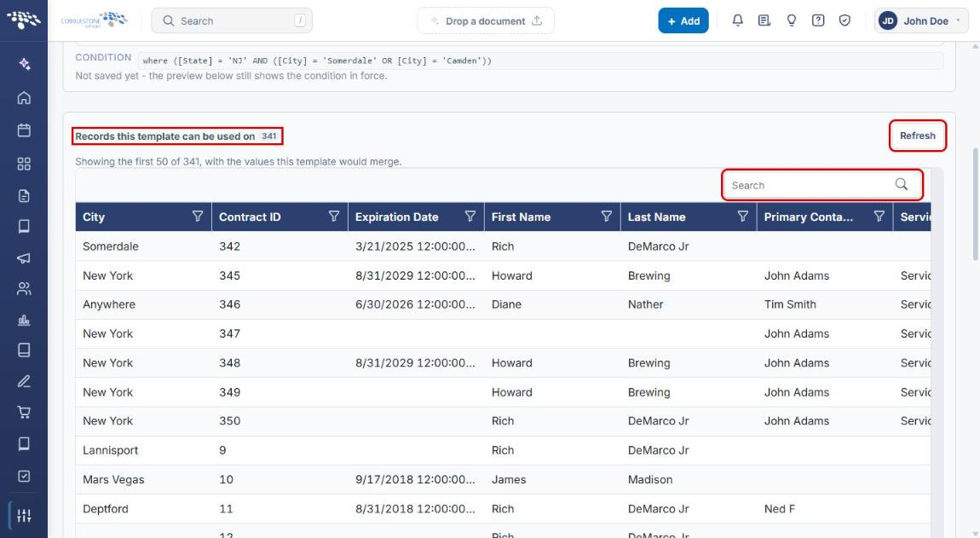
Task: Open the shopping cart icon in sidebar
Action: [24, 413]
